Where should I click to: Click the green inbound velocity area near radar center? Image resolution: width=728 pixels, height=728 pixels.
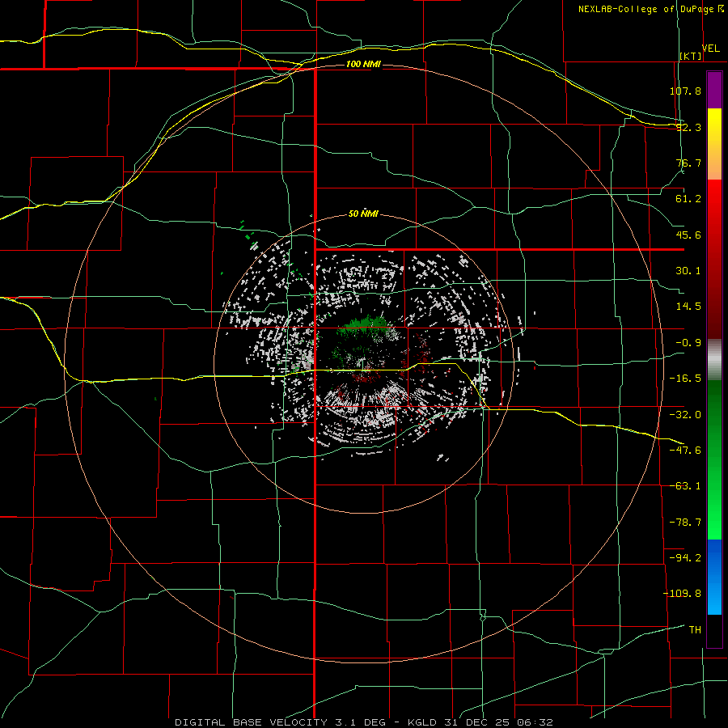363,325
